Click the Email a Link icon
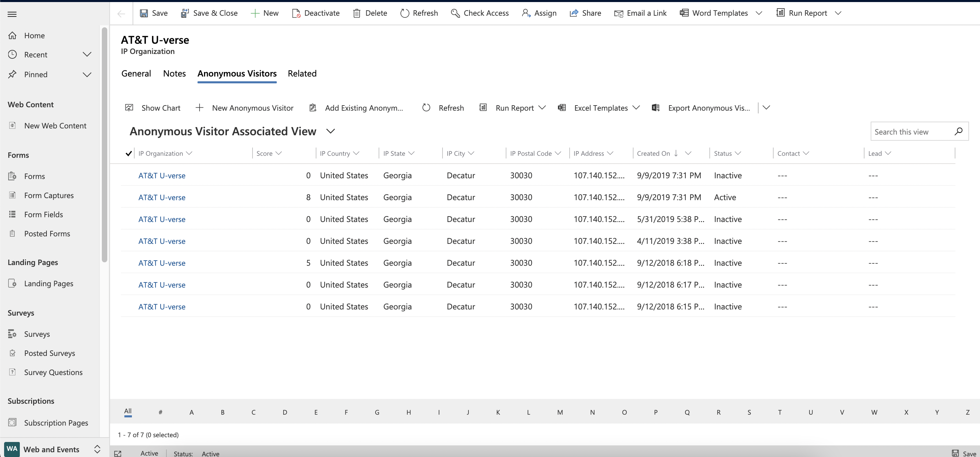The width and height of the screenshot is (980, 457). (x=618, y=14)
